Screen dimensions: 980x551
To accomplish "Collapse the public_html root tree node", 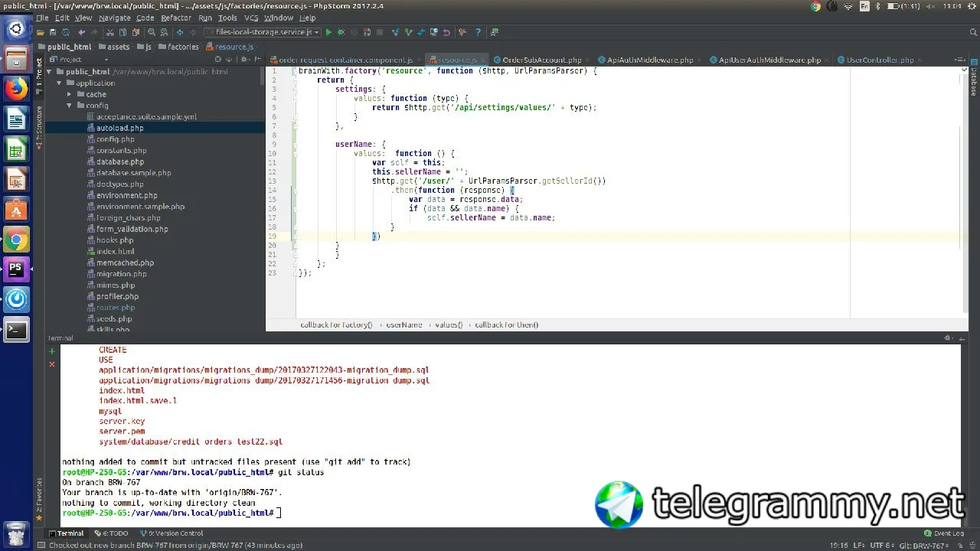I will (x=50, y=72).
